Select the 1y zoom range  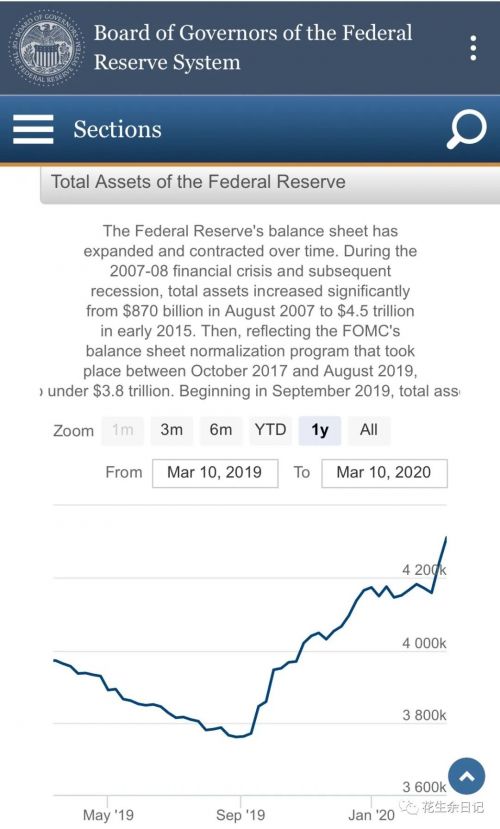[x=320, y=430]
